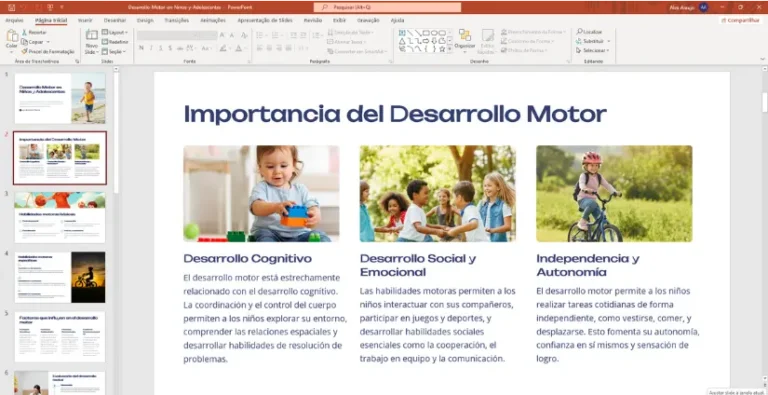The width and height of the screenshot is (768, 395).
Task: Open the Arquivo menu tab
Action: coord(14,21)
